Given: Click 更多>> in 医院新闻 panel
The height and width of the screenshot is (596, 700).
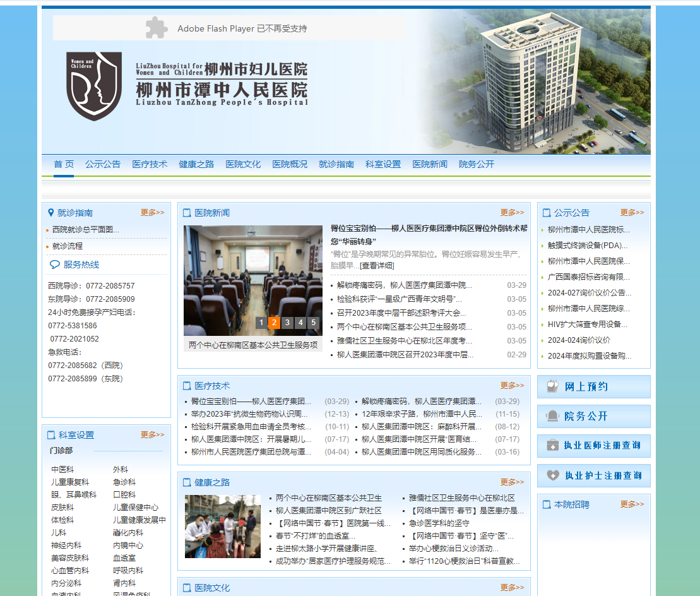Looking at the screenshot, I should (512, 213).
